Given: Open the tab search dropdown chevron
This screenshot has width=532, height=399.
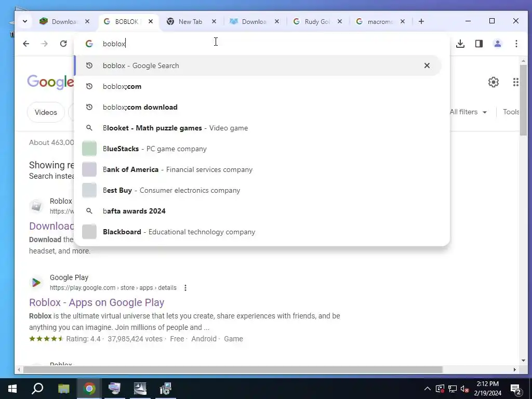Looking at the screenshot, I should 25,21.
